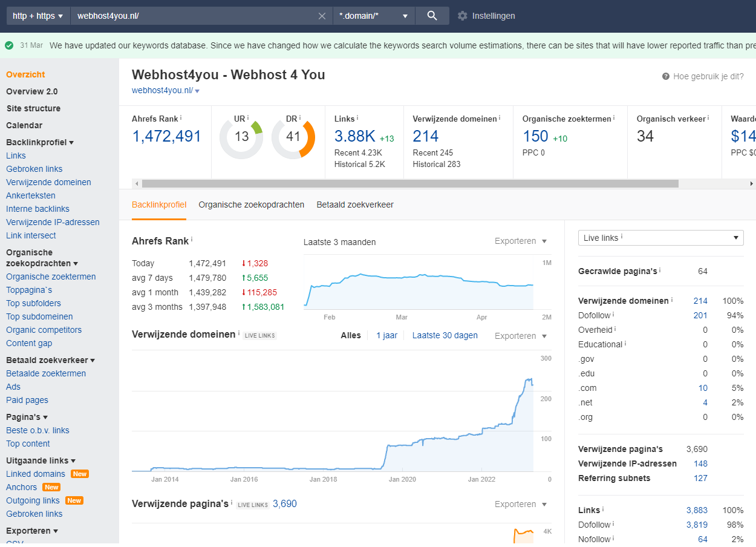
Task: Click the left arrow of the metrics scrollbar
Action: [x=137, y=183]
